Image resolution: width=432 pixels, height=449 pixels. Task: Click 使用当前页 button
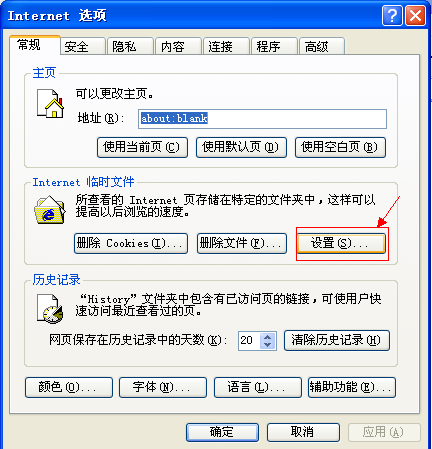tap(142, 147)
